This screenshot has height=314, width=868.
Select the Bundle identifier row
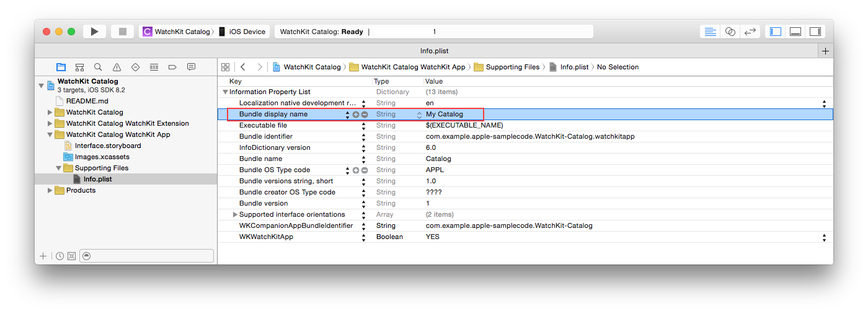(x=525, y=137)
